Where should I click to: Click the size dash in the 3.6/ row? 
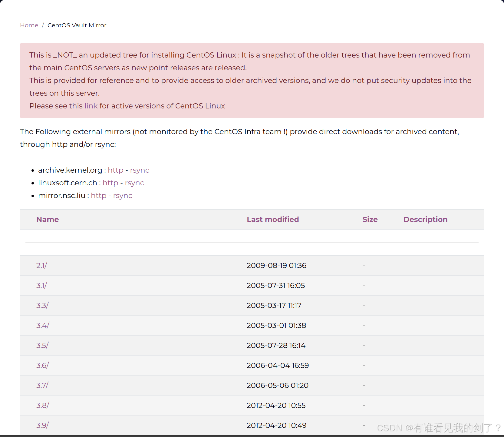coord(364,366)
